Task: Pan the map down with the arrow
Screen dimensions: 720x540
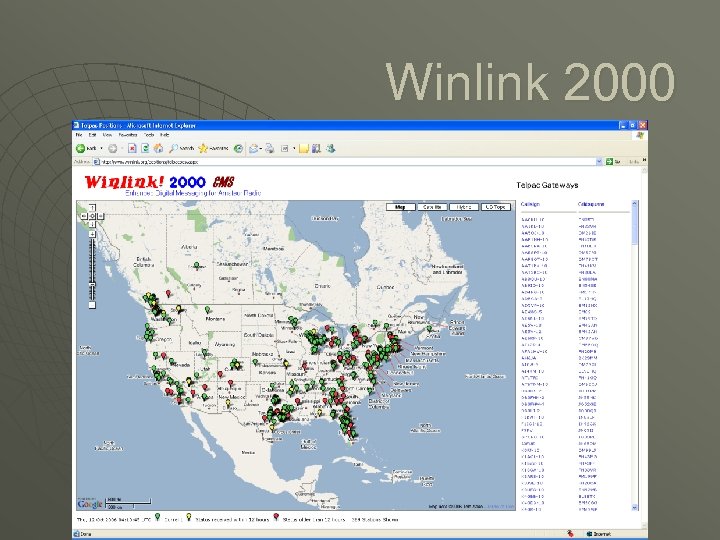Action: pos(92,224)
